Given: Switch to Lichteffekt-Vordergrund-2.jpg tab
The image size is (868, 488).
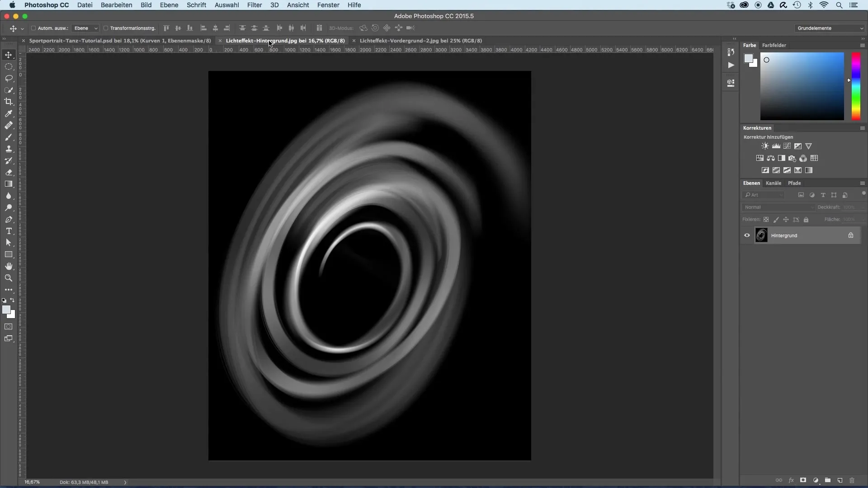Looking at the screenshot, I should [420, 41].
